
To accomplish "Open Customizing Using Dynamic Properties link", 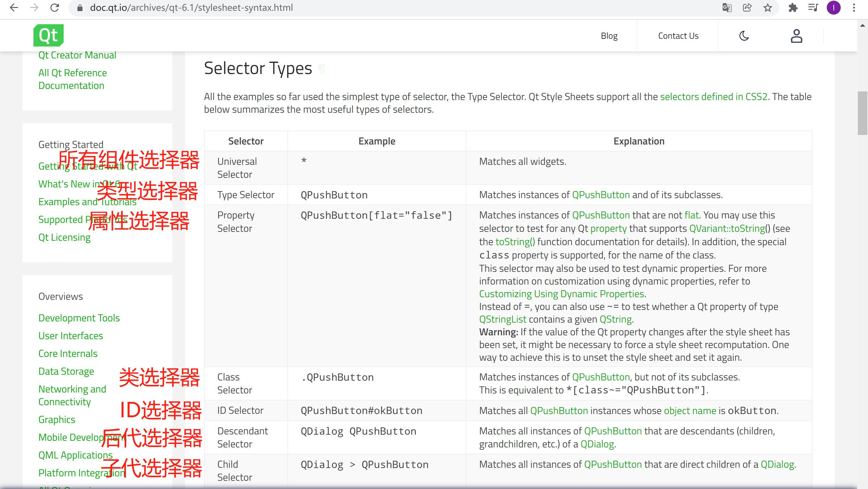I will 562,294.
